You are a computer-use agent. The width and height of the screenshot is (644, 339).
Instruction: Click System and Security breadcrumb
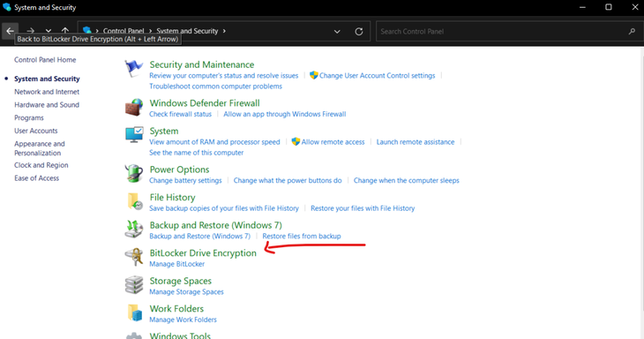click(187, 31)
